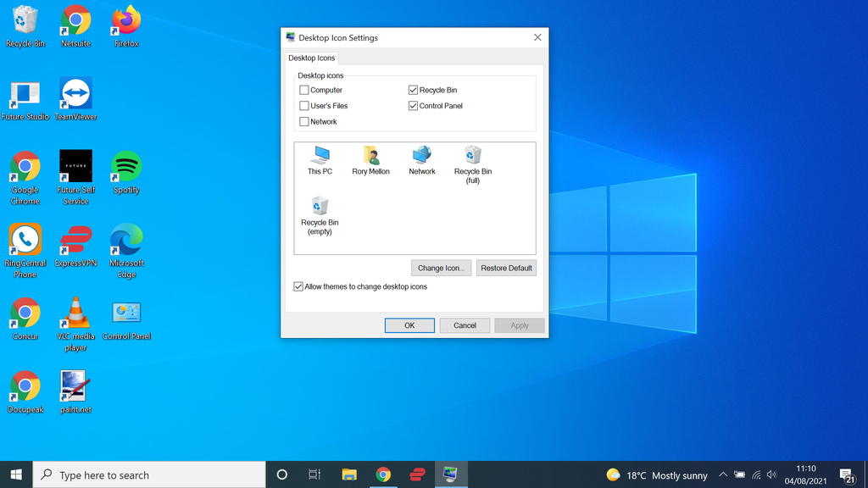Disable the Control Panel checkbox

(x=413, y=105)
